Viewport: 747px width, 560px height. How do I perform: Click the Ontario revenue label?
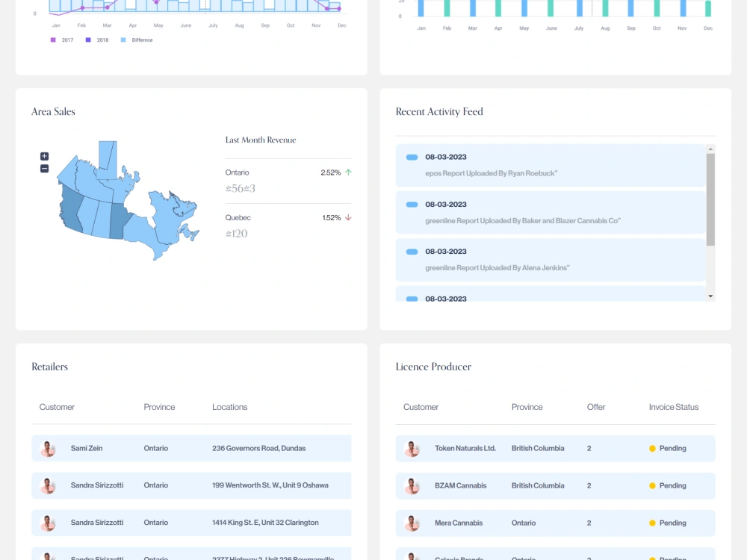coord(237,172)
